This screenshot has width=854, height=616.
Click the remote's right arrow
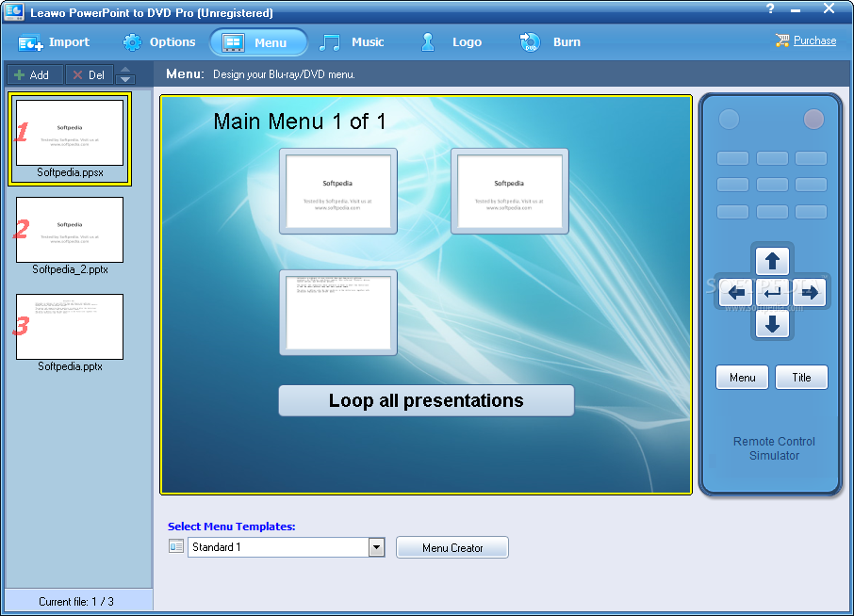[x=810, y=293]
